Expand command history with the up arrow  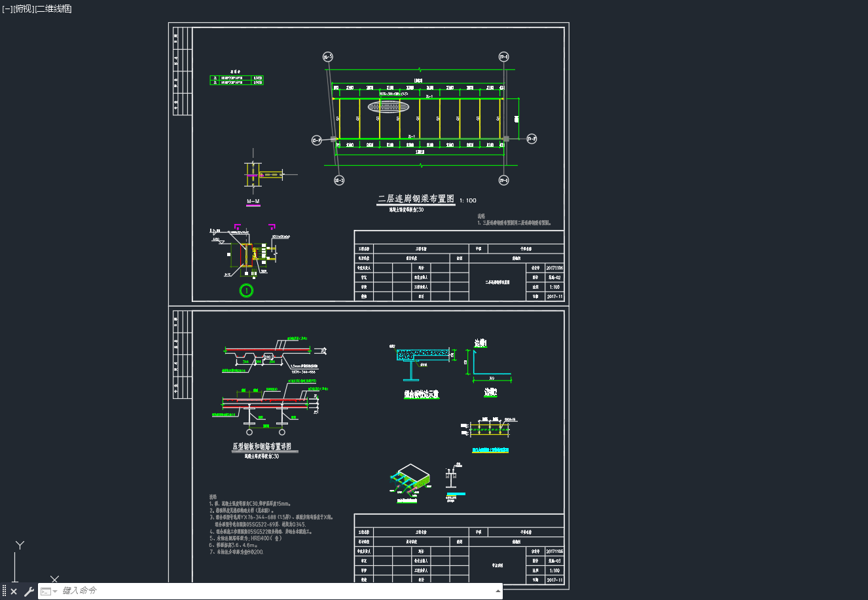(x=498, y=591)
